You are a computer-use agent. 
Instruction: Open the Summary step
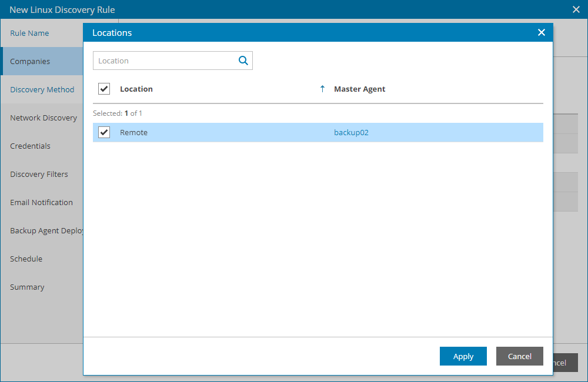pos(27,287)
